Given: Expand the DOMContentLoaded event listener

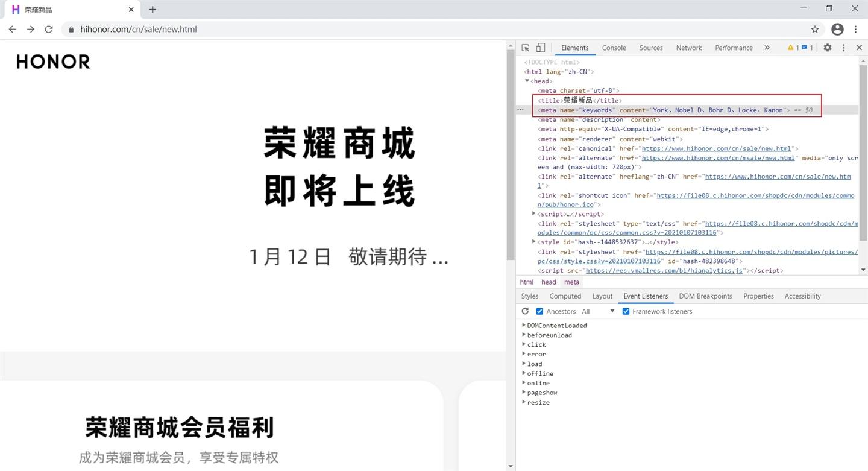Looking at the screenshot, I should pos(524,325).
